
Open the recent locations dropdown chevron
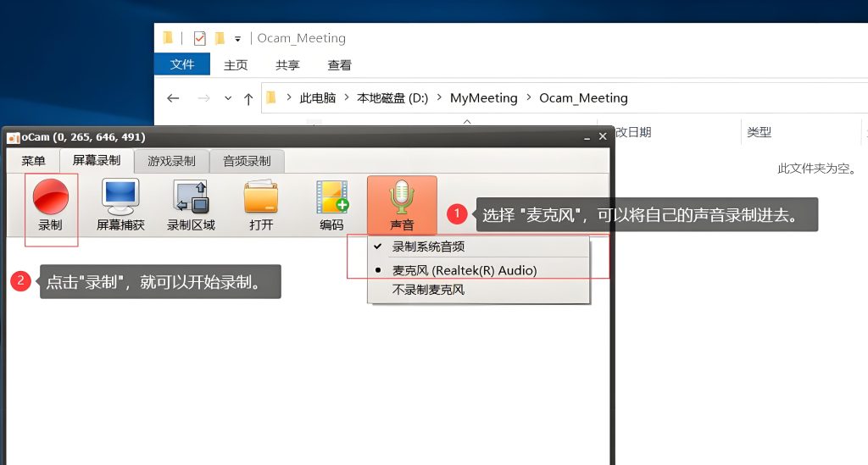[228, 98]
